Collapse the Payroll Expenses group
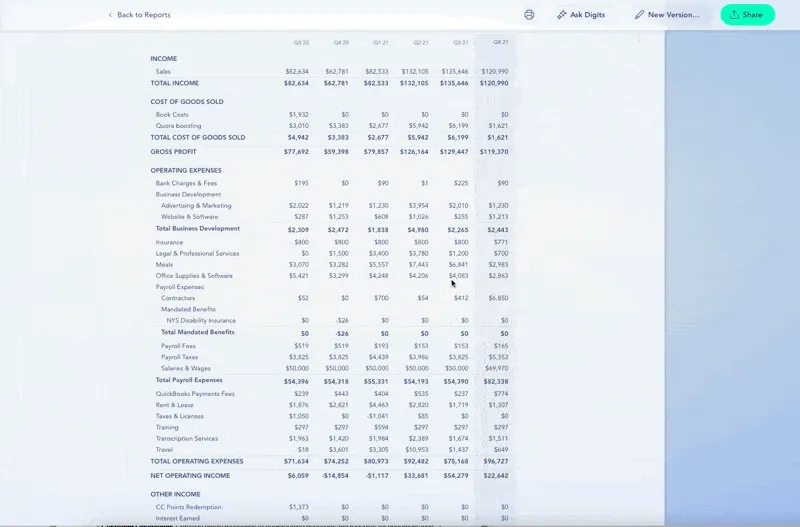 coord(179,287)
